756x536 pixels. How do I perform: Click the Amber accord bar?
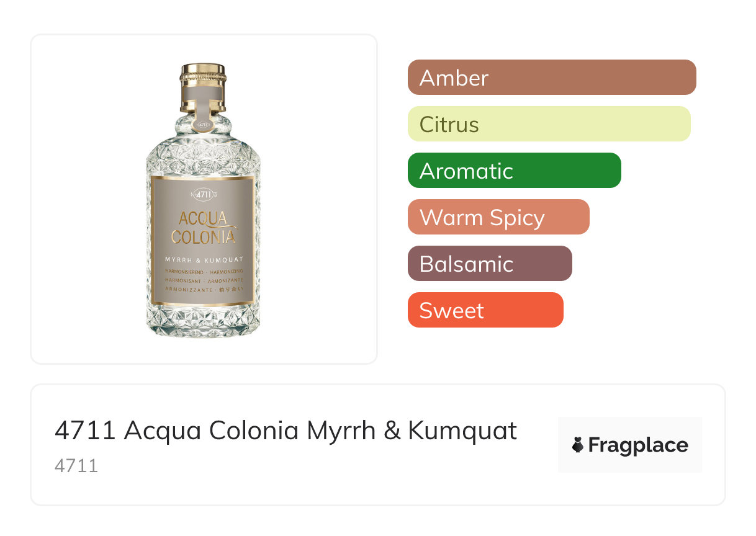tap(551, 78)
